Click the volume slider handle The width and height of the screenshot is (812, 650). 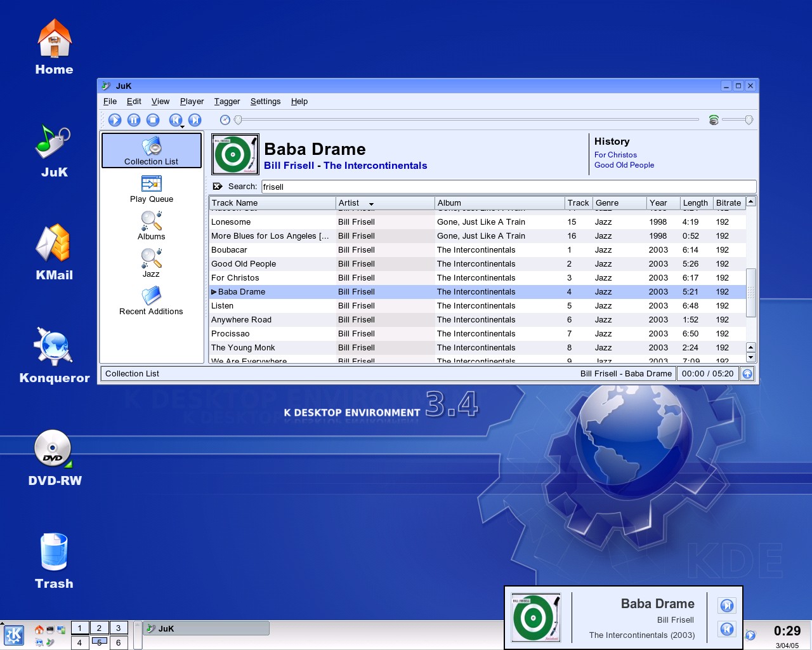pos(749,120)
